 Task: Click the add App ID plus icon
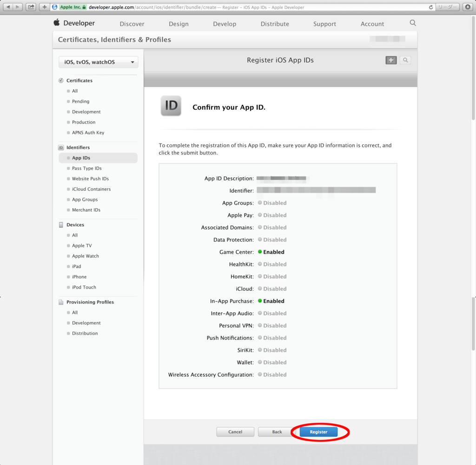[x=391, y=60]
